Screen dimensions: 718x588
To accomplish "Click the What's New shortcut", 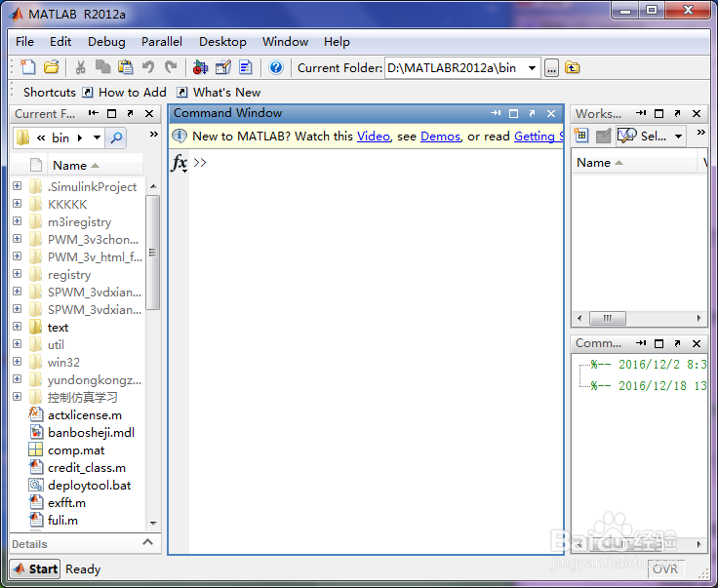I will coord(219,93).
